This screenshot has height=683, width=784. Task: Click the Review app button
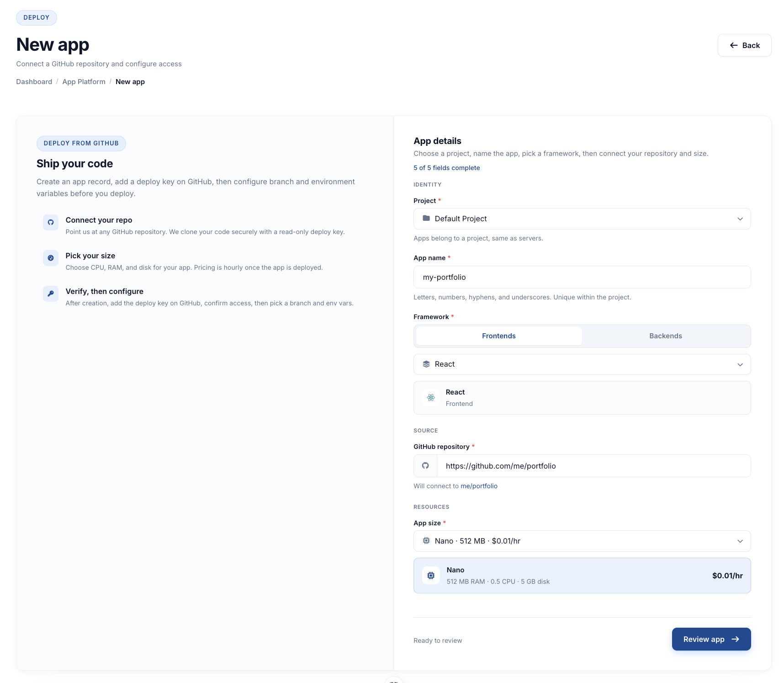[711, 639]
